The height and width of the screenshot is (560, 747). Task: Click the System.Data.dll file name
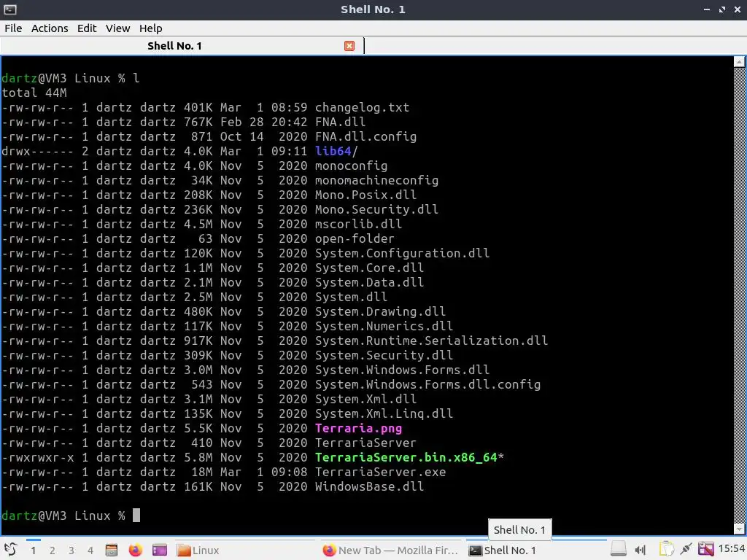(x=369, y=282)
